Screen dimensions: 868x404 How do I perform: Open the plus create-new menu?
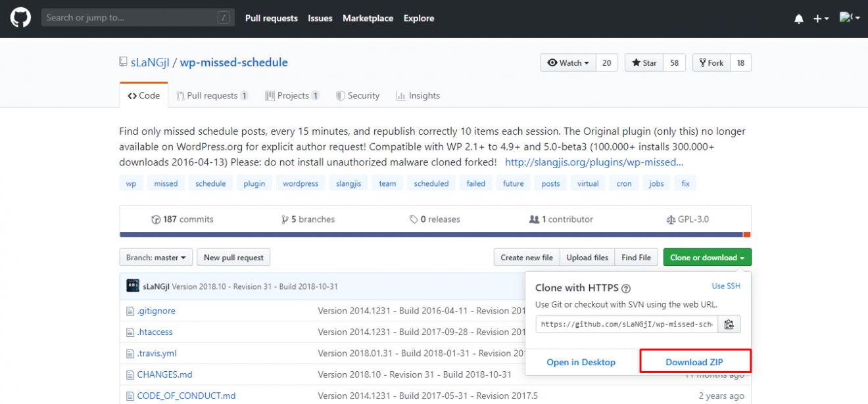click(821, 18)
